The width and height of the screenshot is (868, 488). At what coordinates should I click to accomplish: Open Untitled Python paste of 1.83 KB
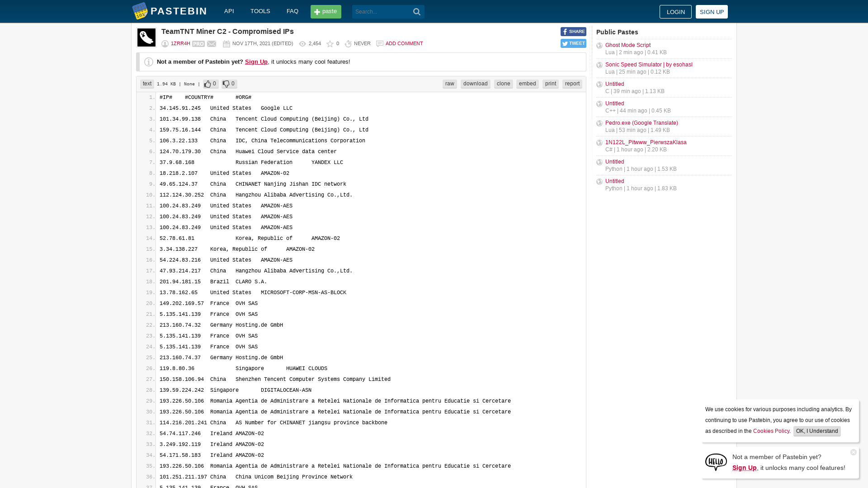pyautogui.click(x=615, y=181)
